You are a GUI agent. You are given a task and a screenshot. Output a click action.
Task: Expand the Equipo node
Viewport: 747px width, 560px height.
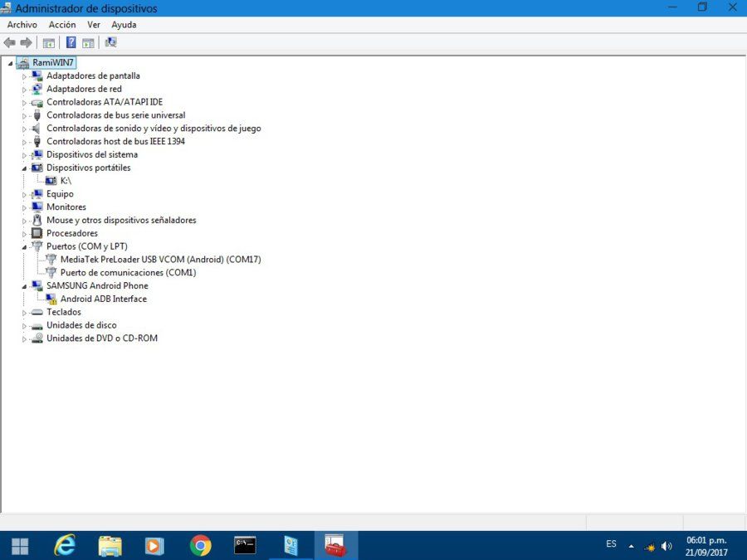(24, 194)
